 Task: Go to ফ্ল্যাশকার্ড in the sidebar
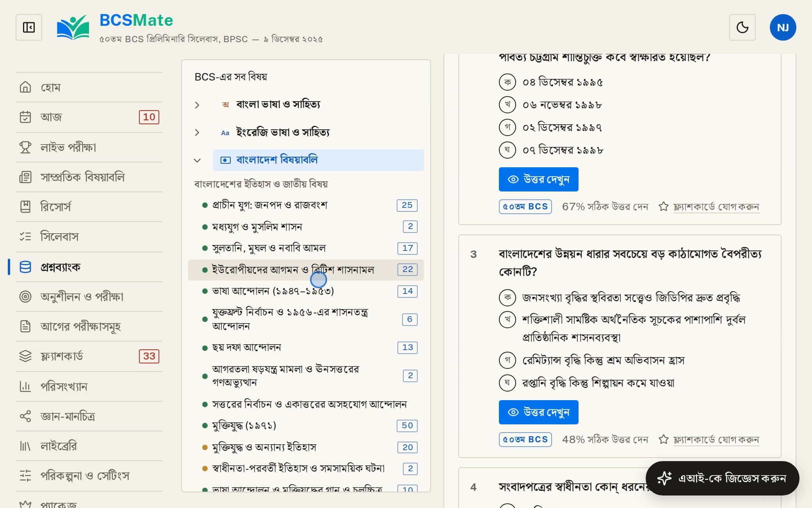89,356
